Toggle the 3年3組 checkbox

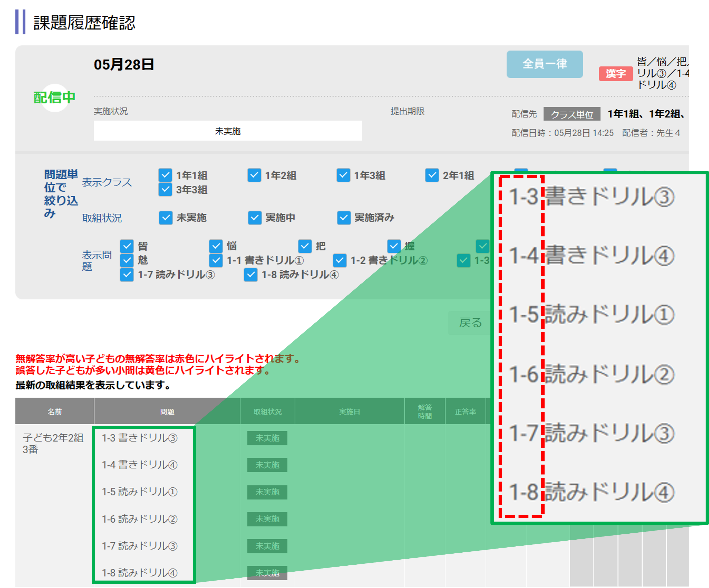coord(165,190)
